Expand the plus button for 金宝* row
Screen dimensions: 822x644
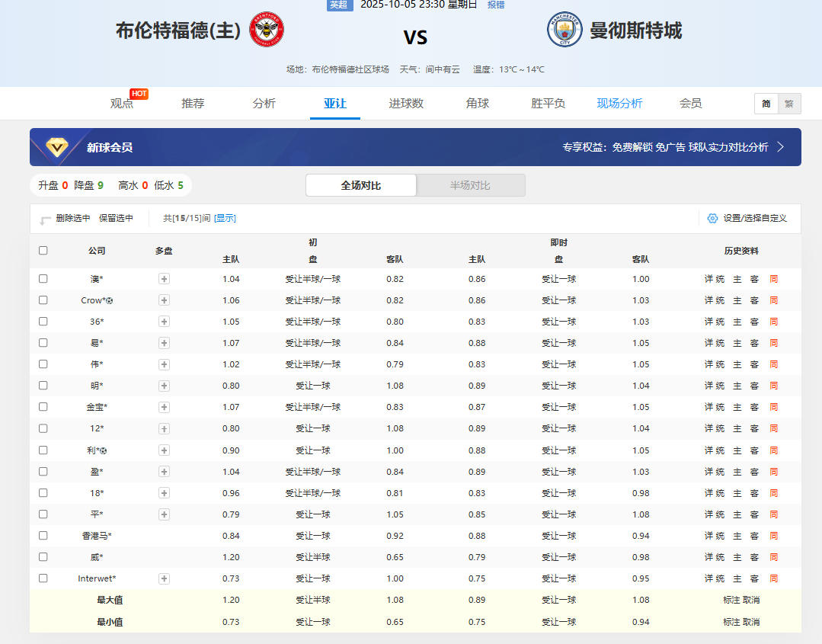tap(164, 407)
